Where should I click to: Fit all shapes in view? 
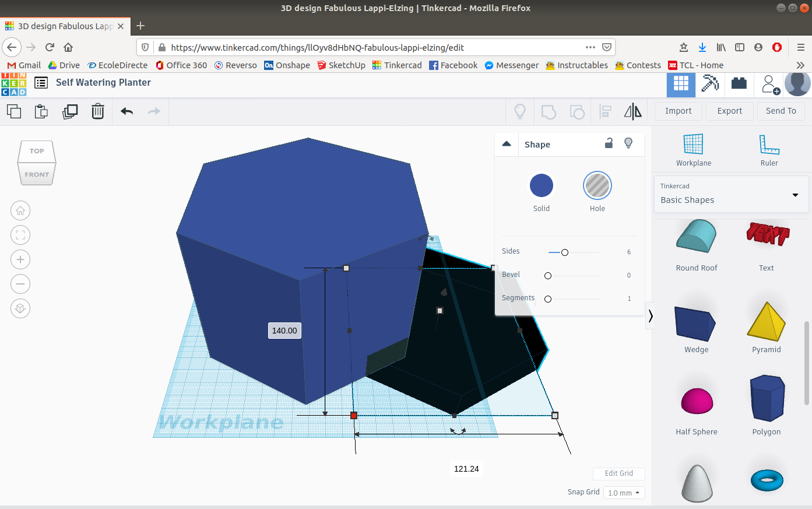pyautogui.click(x=20, y=235)
